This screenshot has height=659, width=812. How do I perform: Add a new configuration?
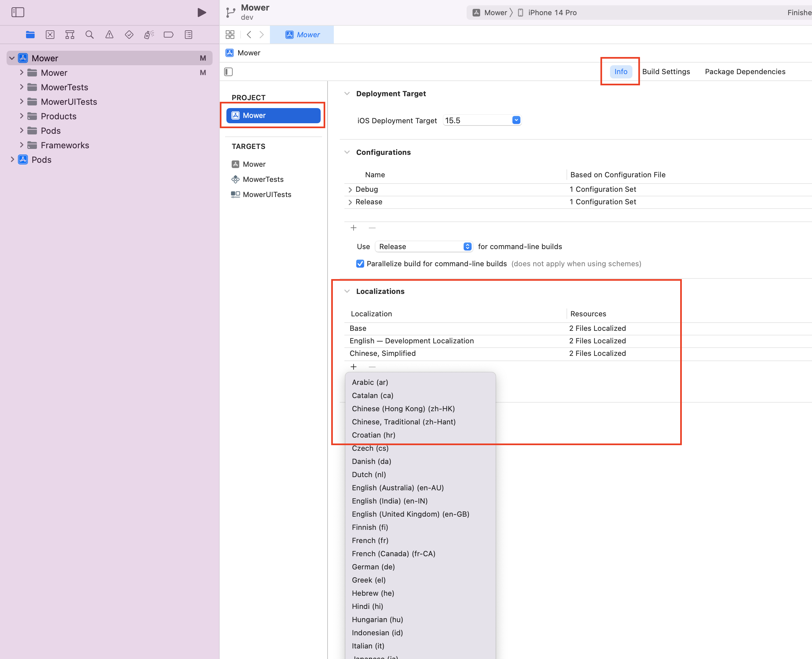353,228
